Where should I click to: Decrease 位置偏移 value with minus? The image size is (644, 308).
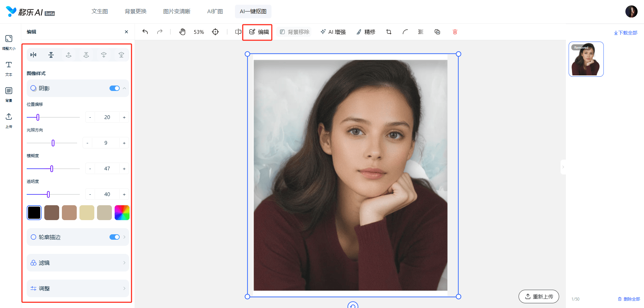pos(90,117)
